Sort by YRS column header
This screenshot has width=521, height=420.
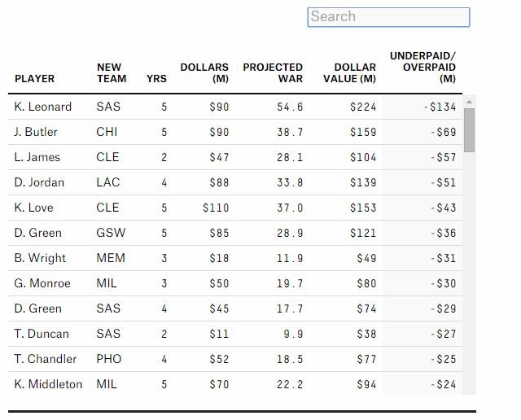156,79
